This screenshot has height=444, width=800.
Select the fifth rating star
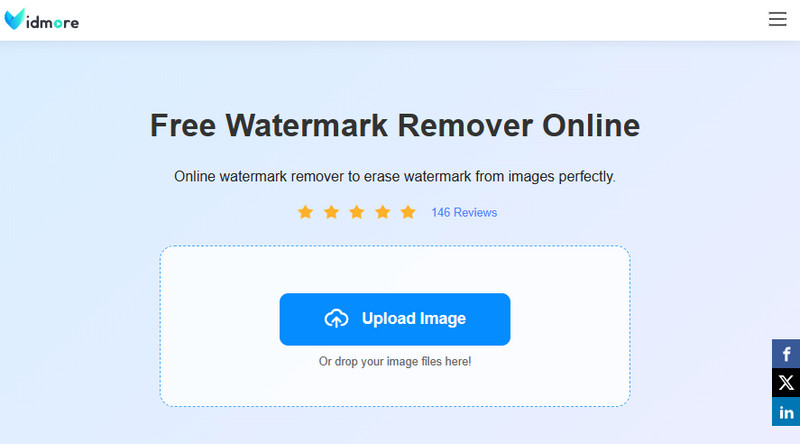pos(408,212)
